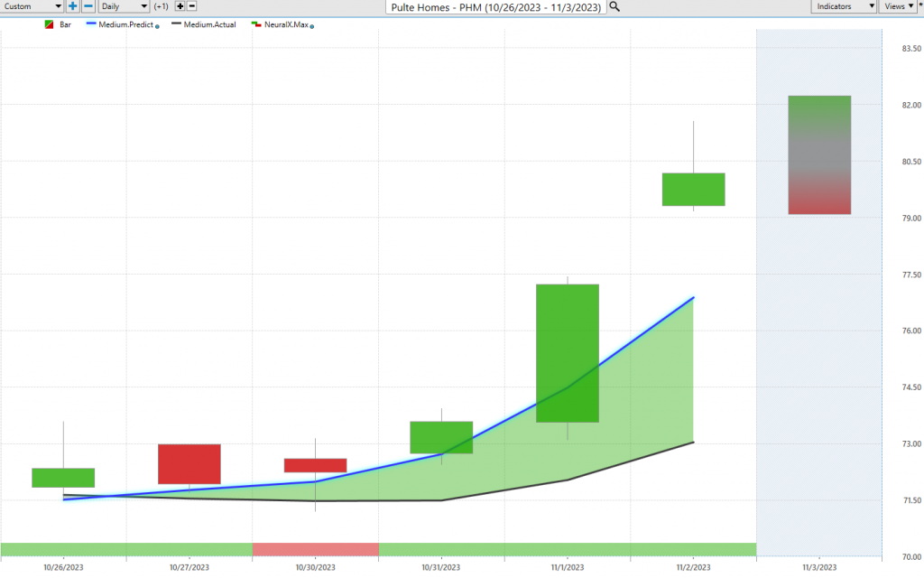The height and width of the screenshot is (578, 924).
Task: Click the 11/3/2023 date axis label
Action: click(x=819, y=567)
